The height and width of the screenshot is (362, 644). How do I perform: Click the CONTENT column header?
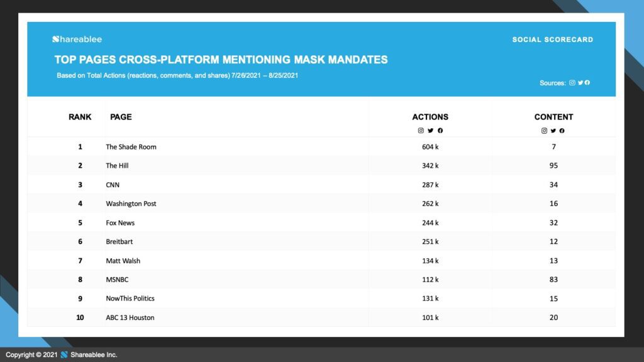[553, 117]
